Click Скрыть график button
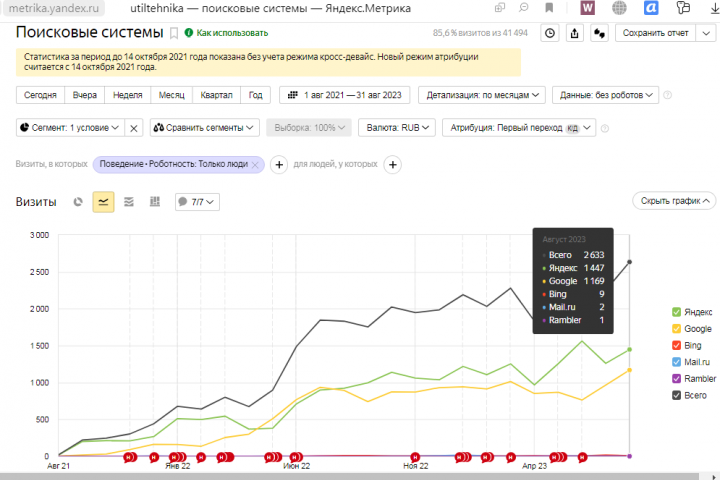 [x=674, y=201]
